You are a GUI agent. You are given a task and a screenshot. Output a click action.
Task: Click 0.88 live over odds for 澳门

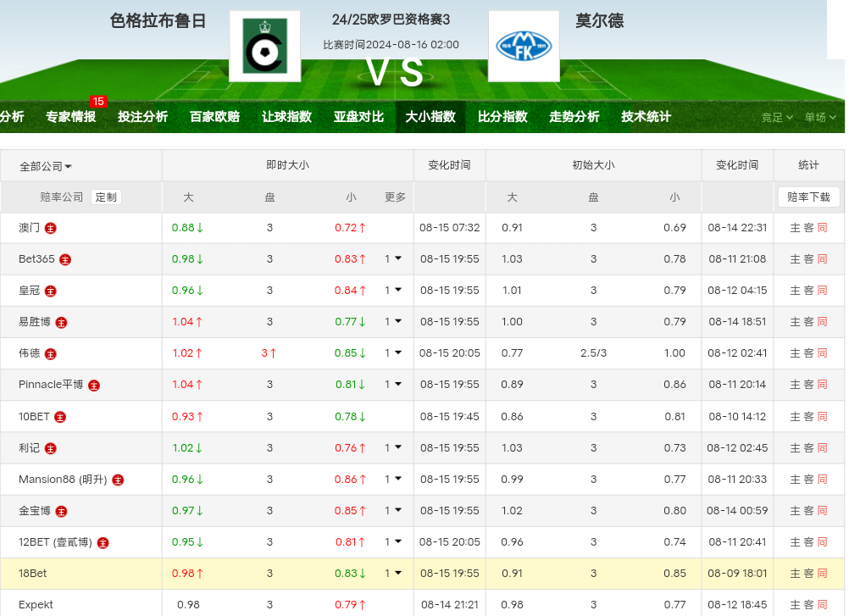tap(187, 228)
